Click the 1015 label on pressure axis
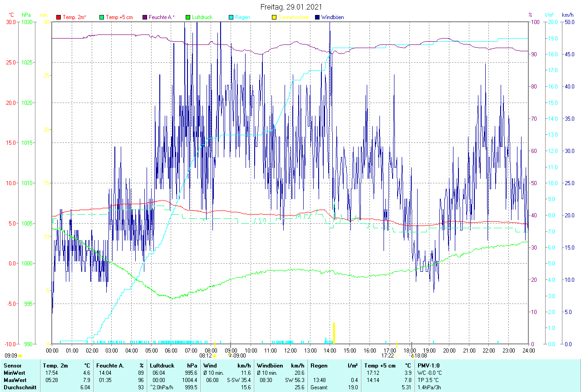This screenshot has width=581, height=392. coord(27,143)
